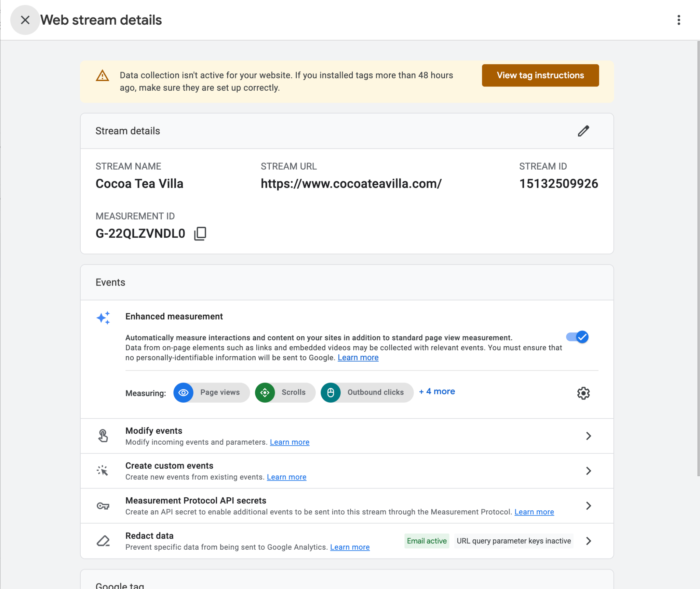Open the three-dot more options menu
Image resolution: width=700 pixels, height=589 pixels.
pos(679,20)
